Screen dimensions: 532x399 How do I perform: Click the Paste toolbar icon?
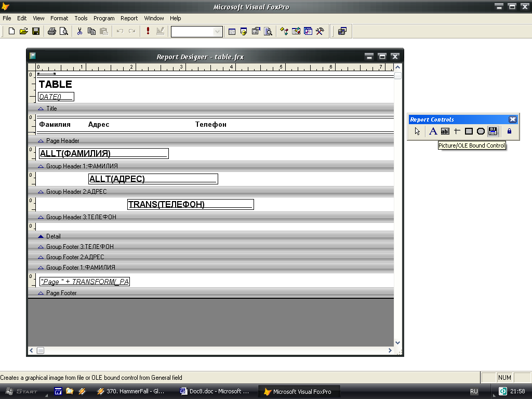[x=104, y=31]
